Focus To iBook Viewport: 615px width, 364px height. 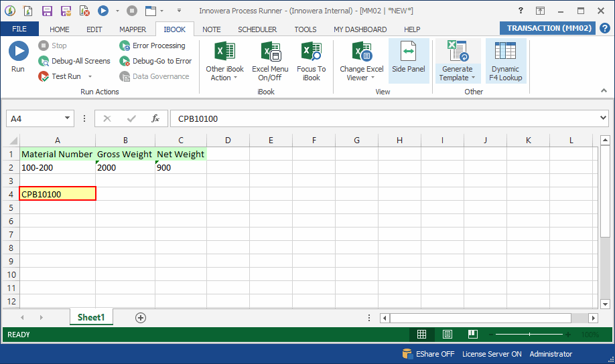[x=311, y=61]
